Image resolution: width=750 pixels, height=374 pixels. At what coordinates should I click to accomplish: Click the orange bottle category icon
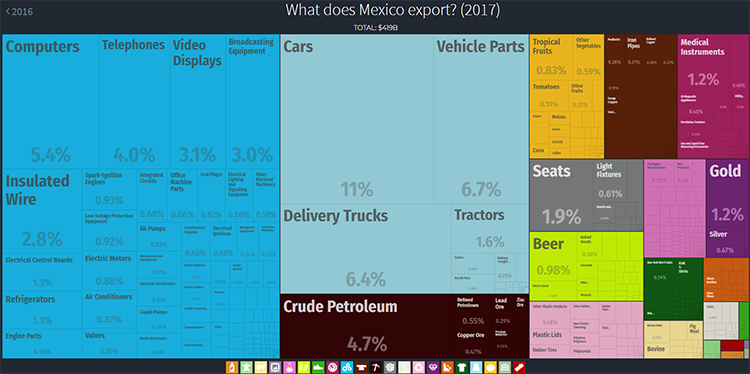coord(232,367)
